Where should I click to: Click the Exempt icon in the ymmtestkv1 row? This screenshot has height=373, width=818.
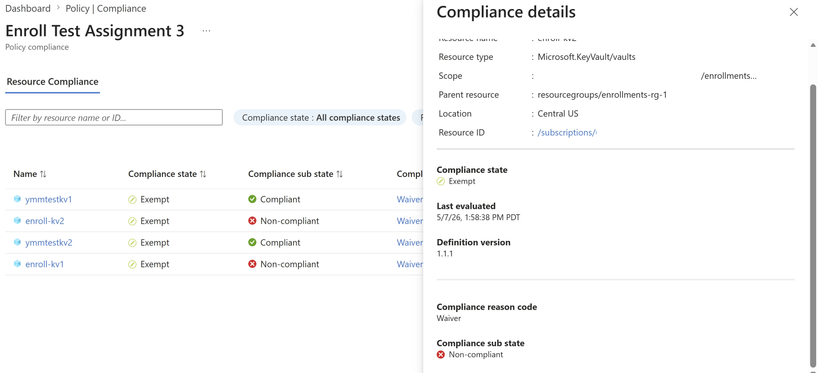133,199
